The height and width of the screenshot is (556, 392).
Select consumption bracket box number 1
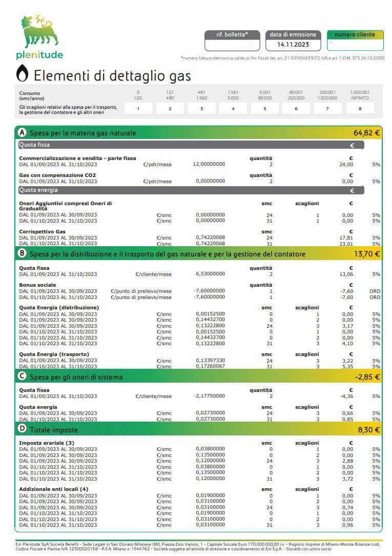coord(138,109)
